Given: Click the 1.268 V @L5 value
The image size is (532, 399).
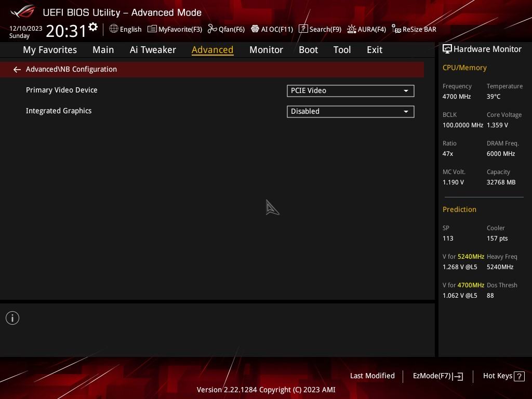Looking at the screenshot, I should coord(460,267).
